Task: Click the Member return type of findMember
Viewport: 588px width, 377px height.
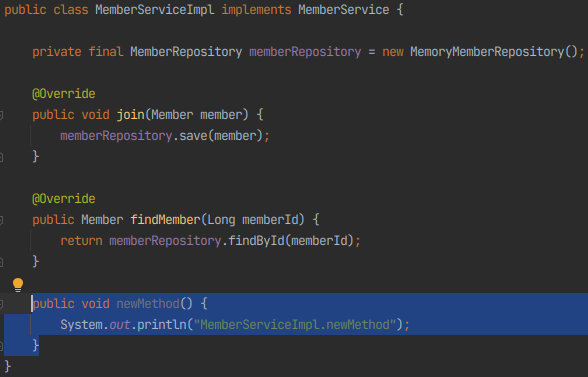Action: [102, 220]
